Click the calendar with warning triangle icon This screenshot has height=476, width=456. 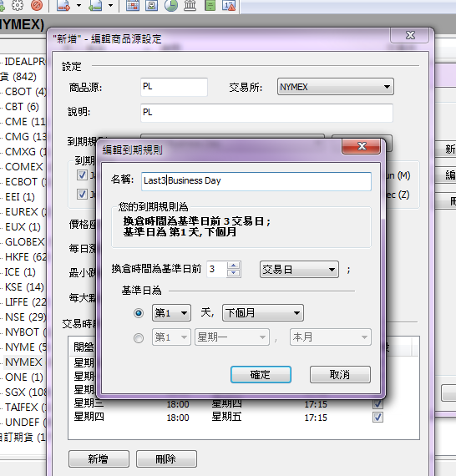point(229,5)
